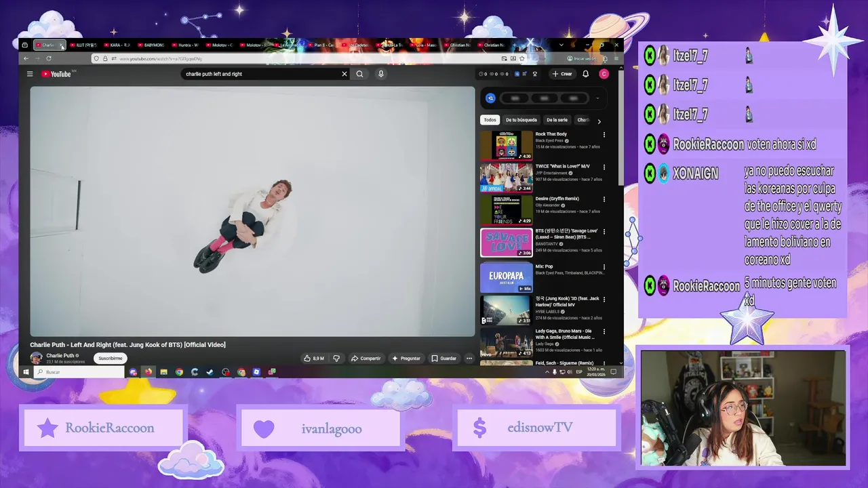The image size is (868, 488).
Task: Switch to the ILLIT browser tab
Action: pos(84,45)
